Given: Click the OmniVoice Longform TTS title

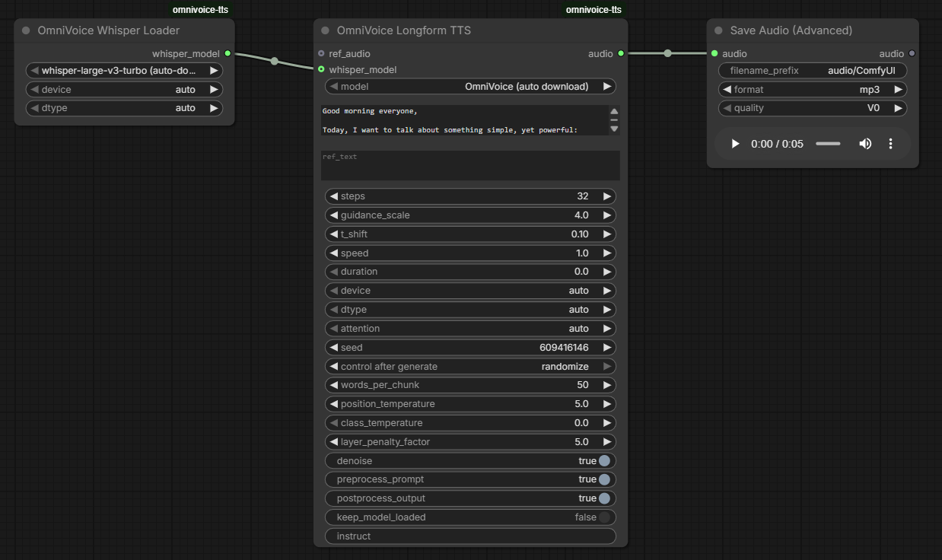Looking at the screenshot, I should pyautogui.click(x=404, y=30).
